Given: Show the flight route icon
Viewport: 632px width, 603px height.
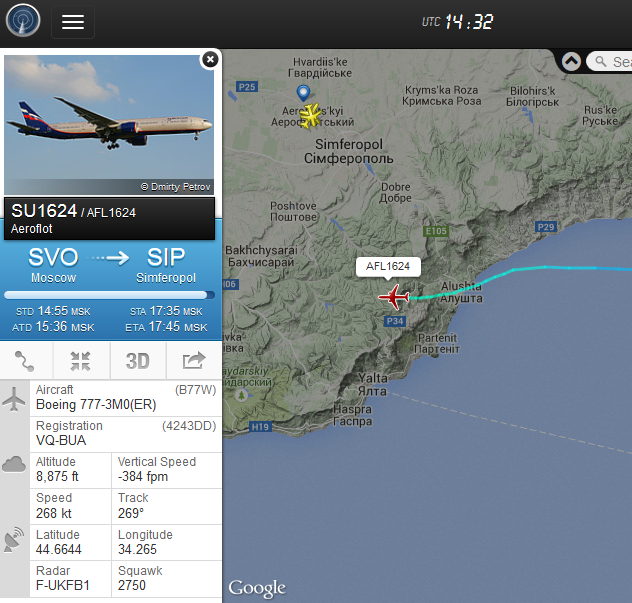Looking at the screenshot, I should [x=25, y=361].
